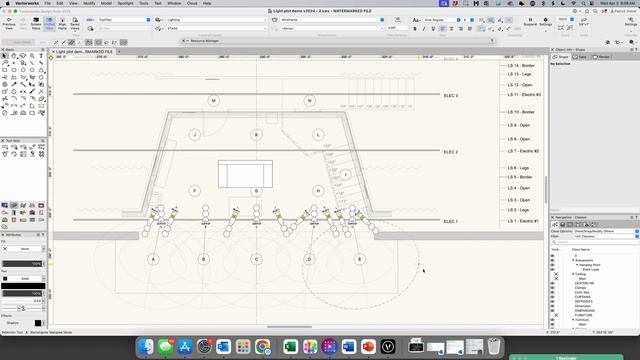
Task: Click the shadow color swatch
Action: [x=38, y=323]
